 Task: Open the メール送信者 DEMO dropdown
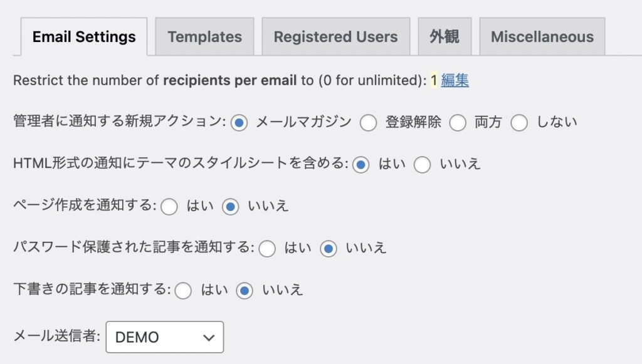click(165, 337)
